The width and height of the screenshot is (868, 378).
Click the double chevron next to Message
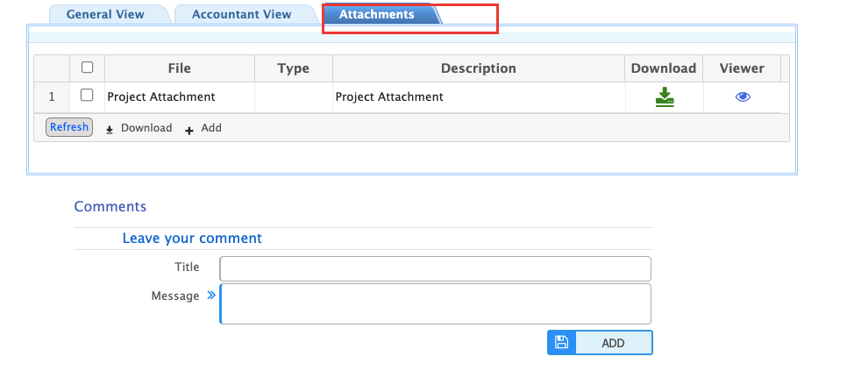(x=211, y=296)
